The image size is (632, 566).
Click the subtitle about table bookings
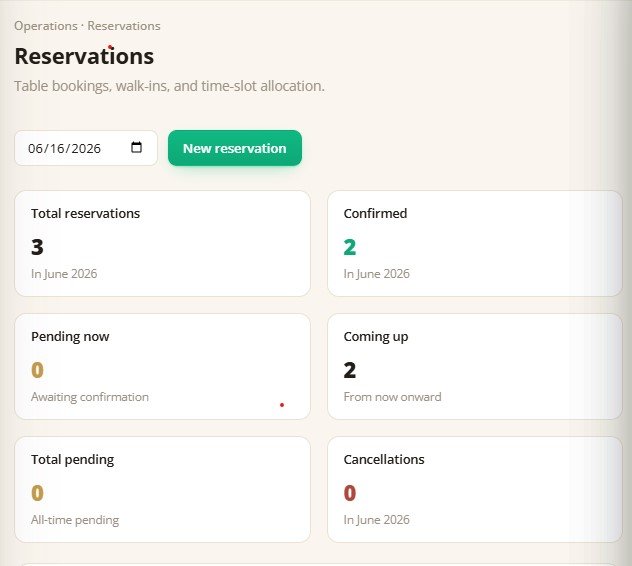[x=169, y=86]
